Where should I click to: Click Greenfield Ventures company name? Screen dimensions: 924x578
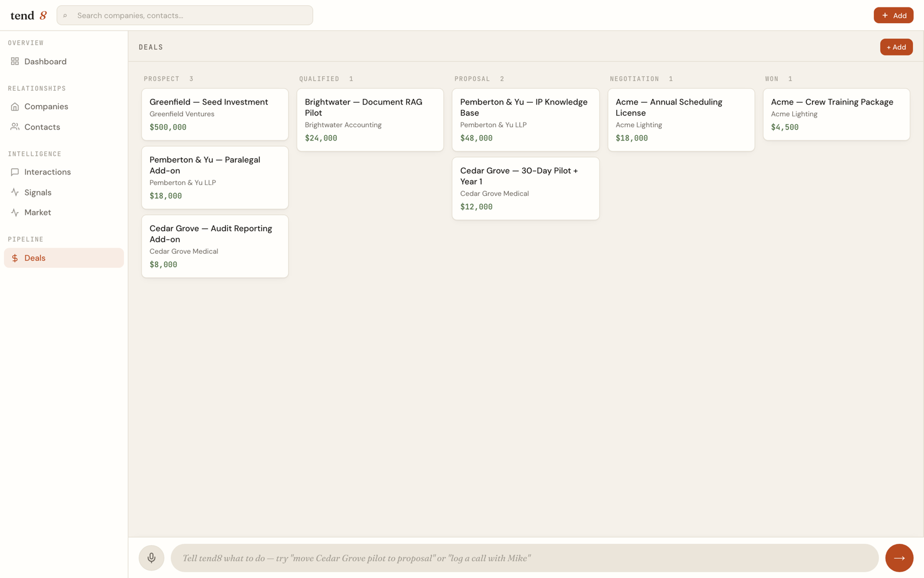(182, 114)
